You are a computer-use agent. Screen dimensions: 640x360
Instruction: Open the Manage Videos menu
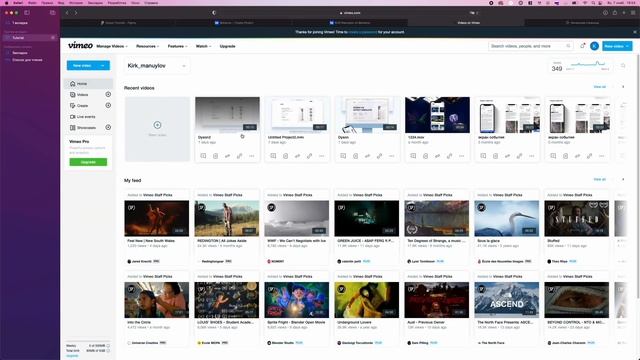(112, 46)
